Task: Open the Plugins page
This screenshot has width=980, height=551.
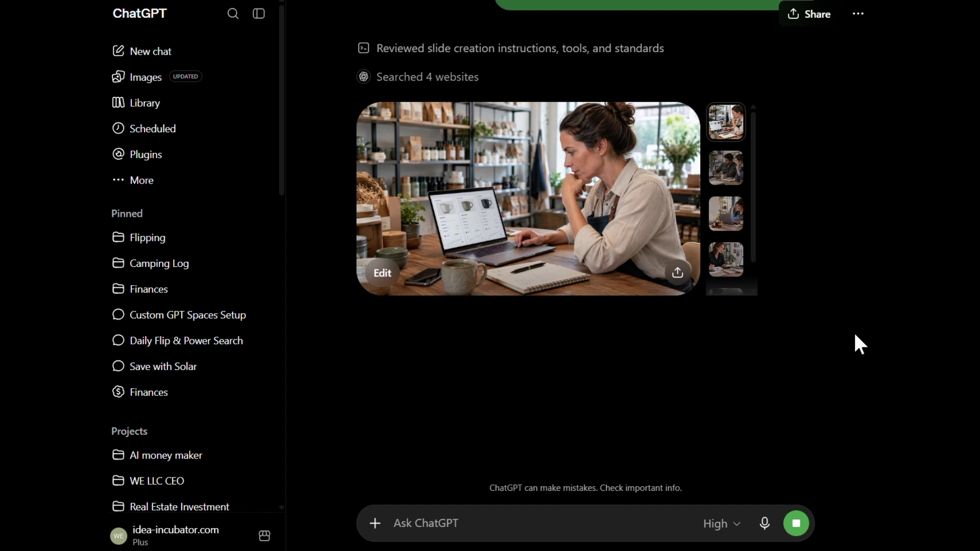Action: tap(137, 154)
